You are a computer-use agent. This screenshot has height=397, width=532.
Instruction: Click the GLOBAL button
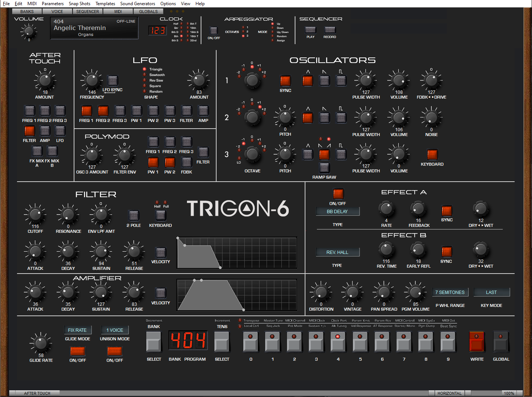[501, 342]
